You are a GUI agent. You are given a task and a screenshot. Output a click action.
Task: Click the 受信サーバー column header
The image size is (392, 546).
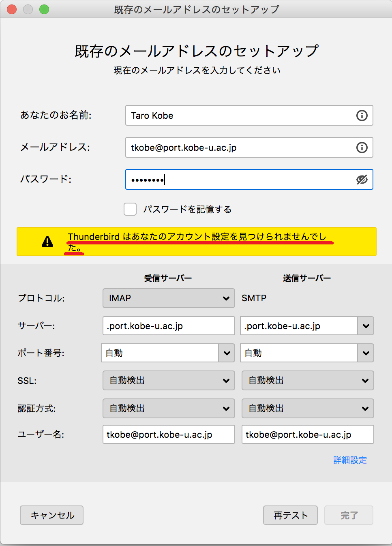(168, 278)
